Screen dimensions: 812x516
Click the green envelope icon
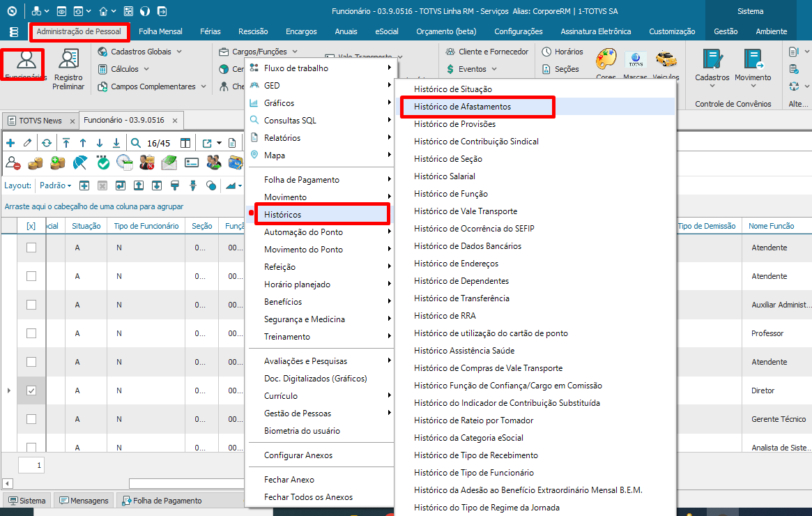169,163
